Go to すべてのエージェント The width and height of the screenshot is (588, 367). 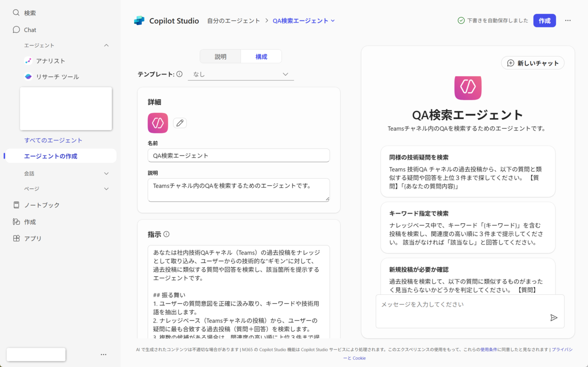[53, 140]
